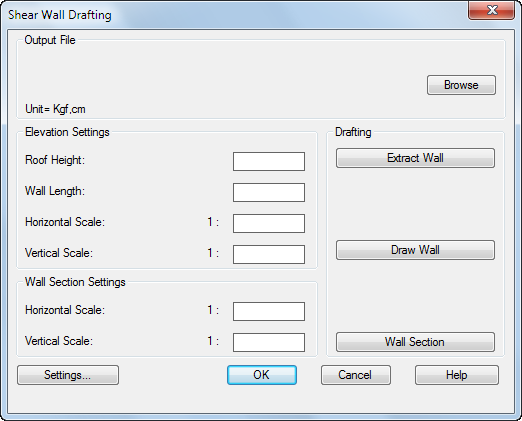The height and width of the screenshot is (421, 522).
Task: Click the Wall Length: label
Action: click(x=55, y=191)
